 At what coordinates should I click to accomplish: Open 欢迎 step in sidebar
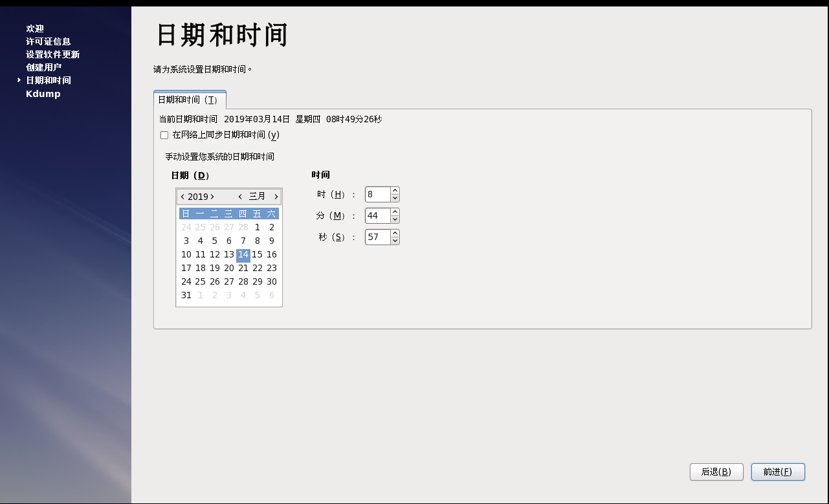tap(33, 28)
